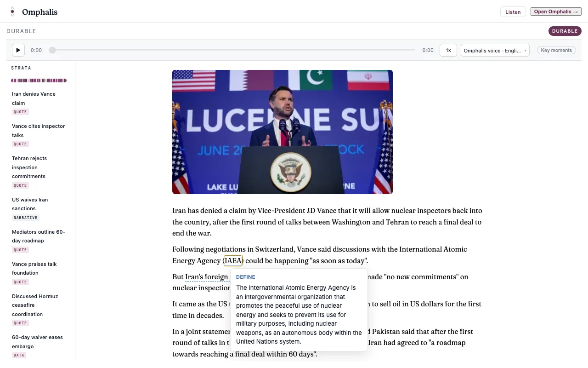The image size is (588, 368).
Task: Open Key moments
Action: [x=556, y=50]
